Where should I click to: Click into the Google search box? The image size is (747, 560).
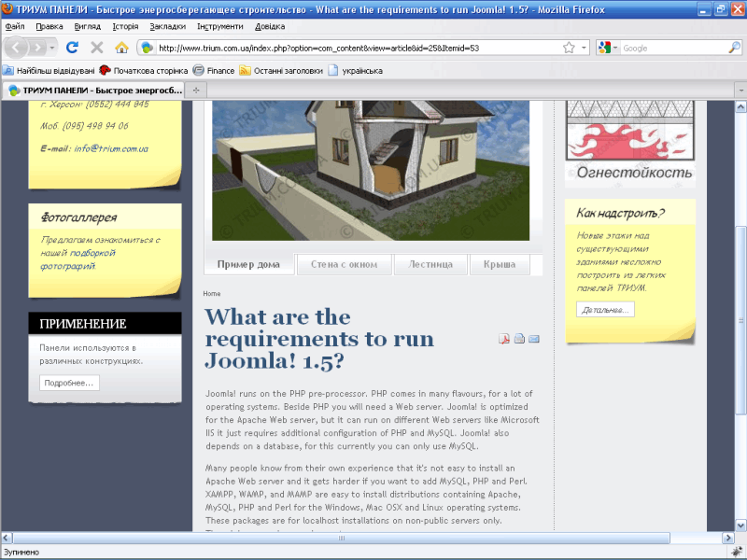tap(673, 48)
